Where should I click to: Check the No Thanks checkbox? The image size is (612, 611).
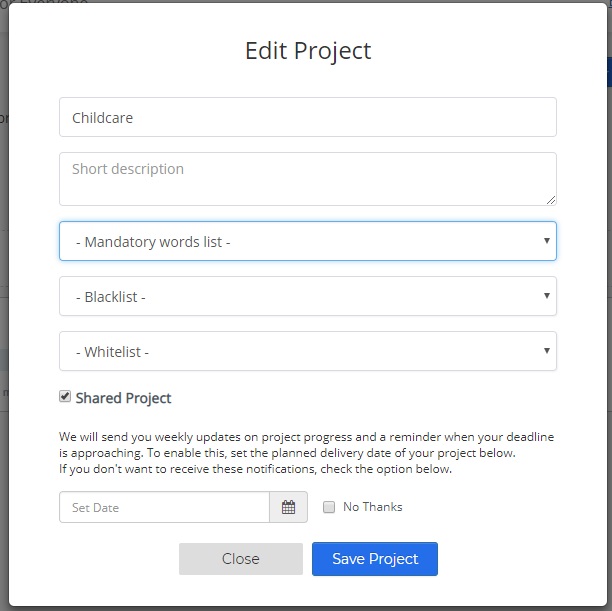(329, 507)
